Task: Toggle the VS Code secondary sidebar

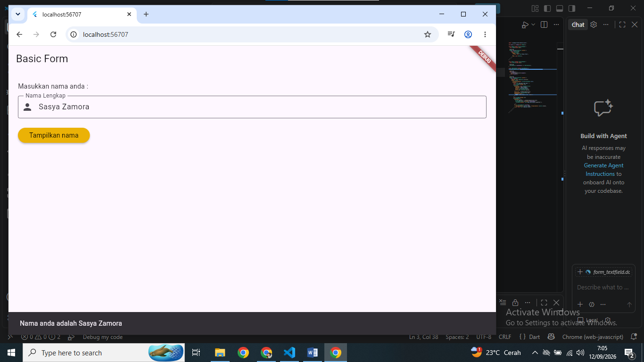Action: pos(572,8)
